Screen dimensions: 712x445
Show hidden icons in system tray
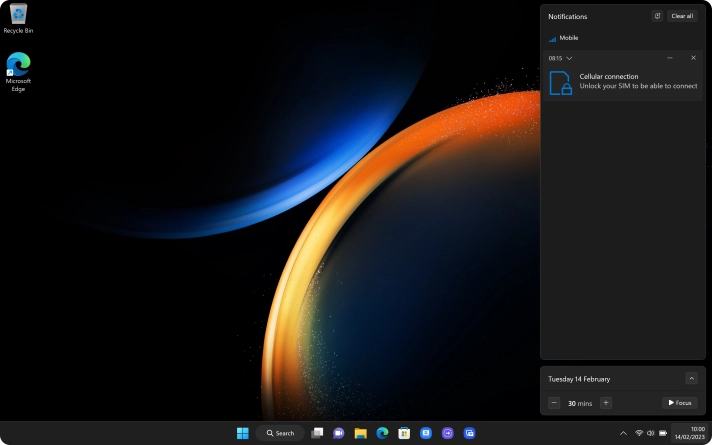(x=623, y=433)
